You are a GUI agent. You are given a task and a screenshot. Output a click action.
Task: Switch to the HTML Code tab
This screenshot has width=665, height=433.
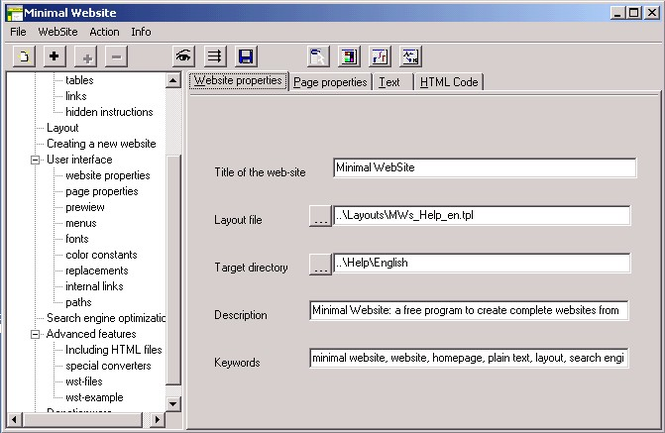click(x=449, y=82)
